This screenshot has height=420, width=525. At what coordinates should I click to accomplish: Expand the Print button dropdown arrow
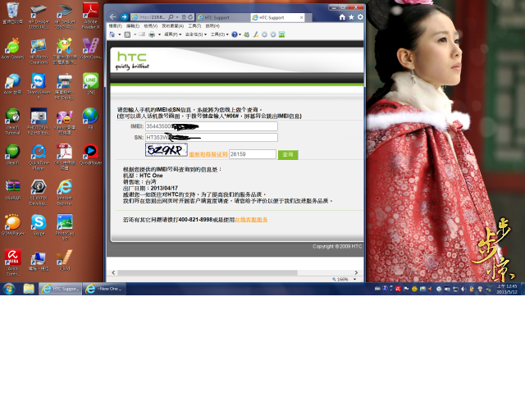159,34
